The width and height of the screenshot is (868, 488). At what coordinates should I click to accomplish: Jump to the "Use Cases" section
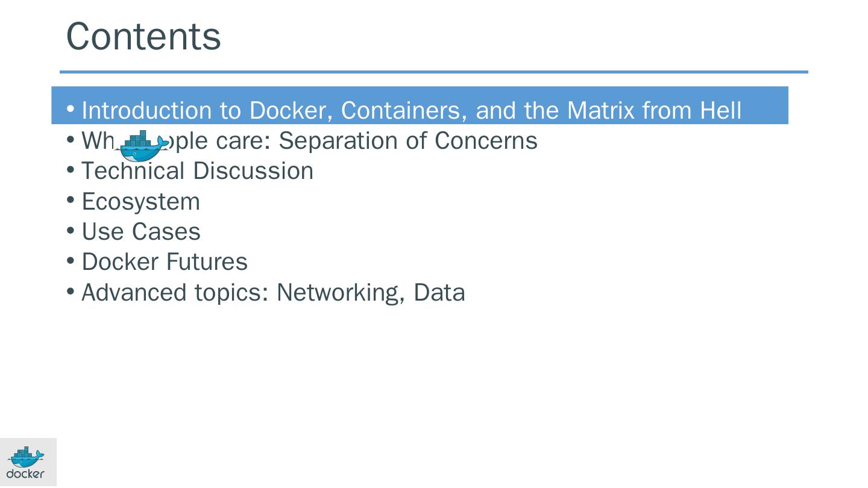click(140, 232)
